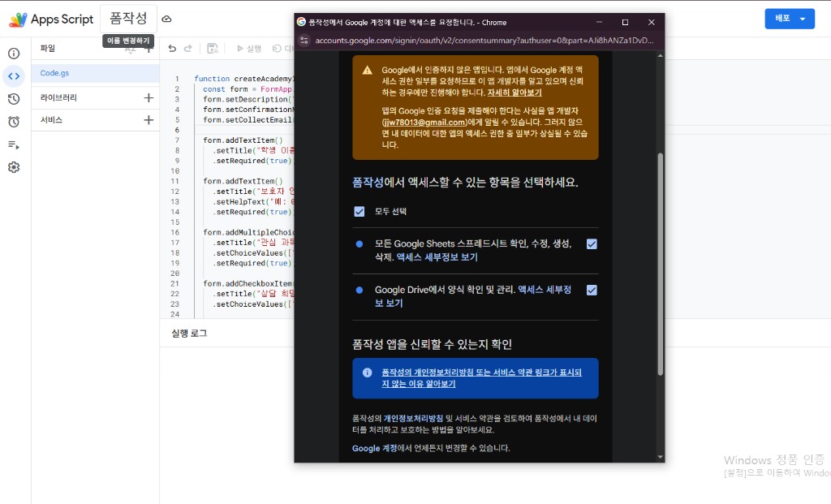Viewport: 831px width, 504px height.
Task: Add a library with plus icon
Action: (x=149, y=97)
